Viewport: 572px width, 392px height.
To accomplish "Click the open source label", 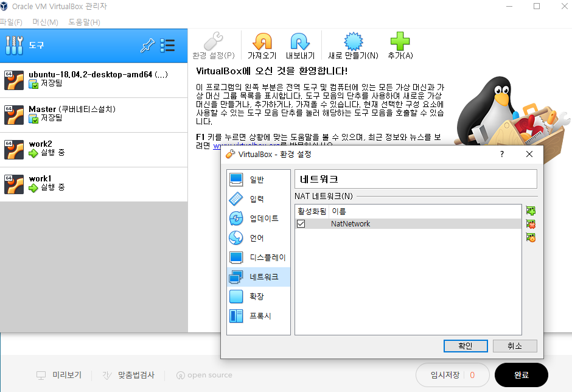I will pos(204,375).
